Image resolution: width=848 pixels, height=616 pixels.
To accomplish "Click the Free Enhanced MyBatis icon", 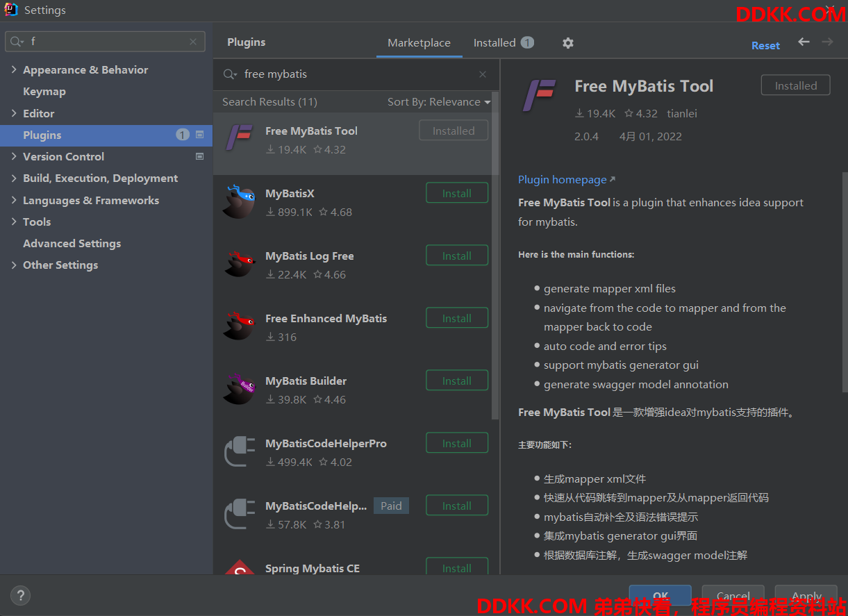I will 240,326.
